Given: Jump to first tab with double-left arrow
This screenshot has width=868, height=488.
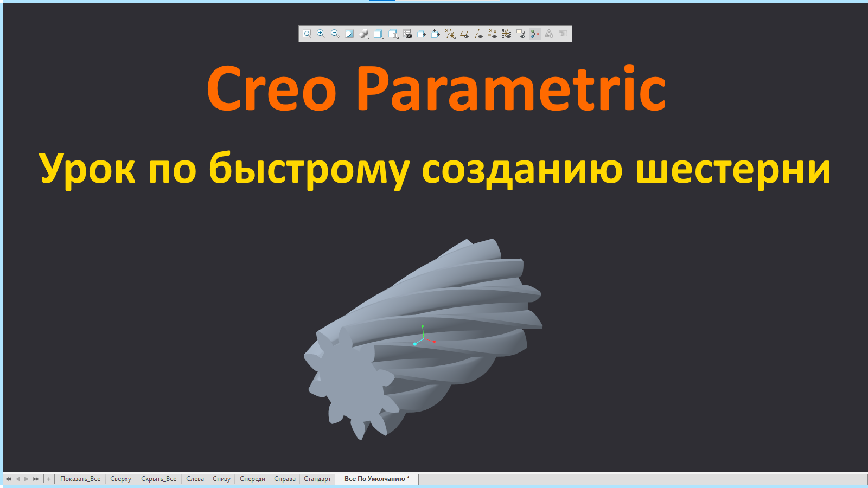Looking at the screenshot, I should (8, 479).
